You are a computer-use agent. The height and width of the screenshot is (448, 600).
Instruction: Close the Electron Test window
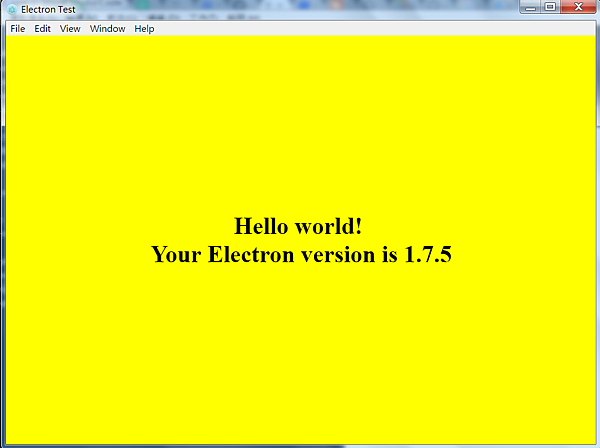pyautogui.click(x=578, y=7)
